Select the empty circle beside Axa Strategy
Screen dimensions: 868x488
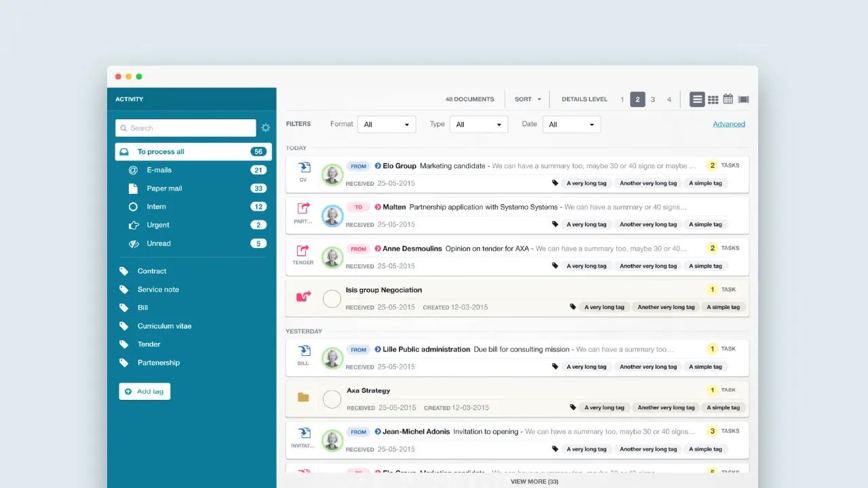pos(332,399)
